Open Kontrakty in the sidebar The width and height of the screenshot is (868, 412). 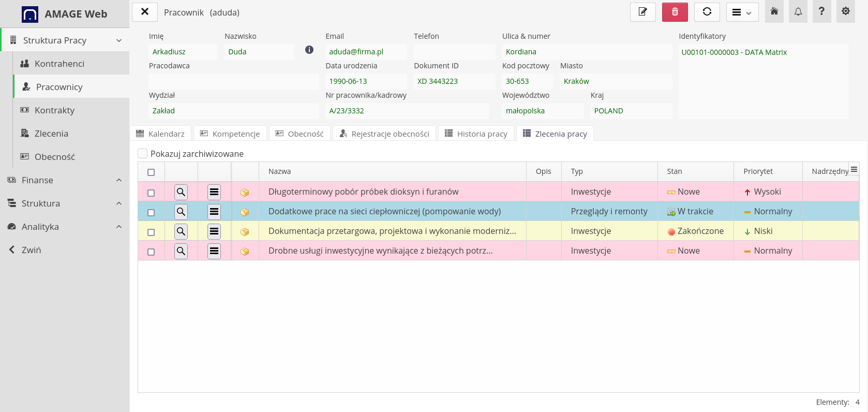click(x=71, y=110)
